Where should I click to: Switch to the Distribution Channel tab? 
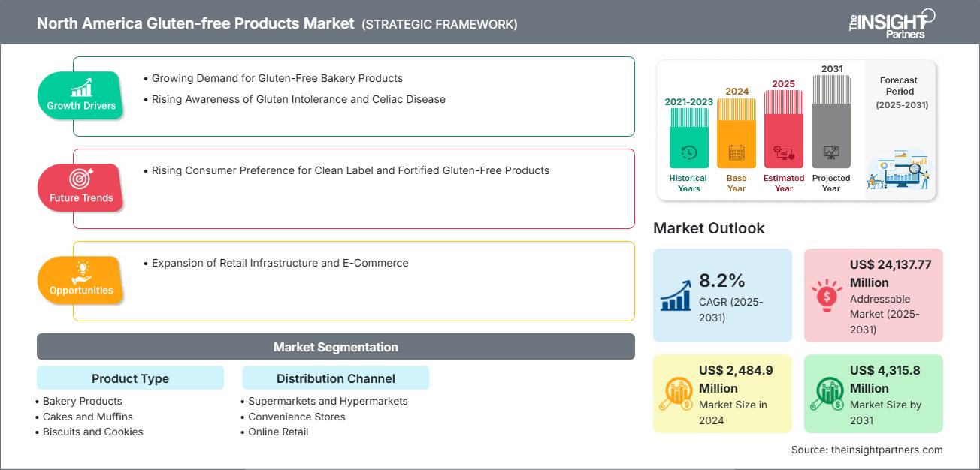(335, 378)
